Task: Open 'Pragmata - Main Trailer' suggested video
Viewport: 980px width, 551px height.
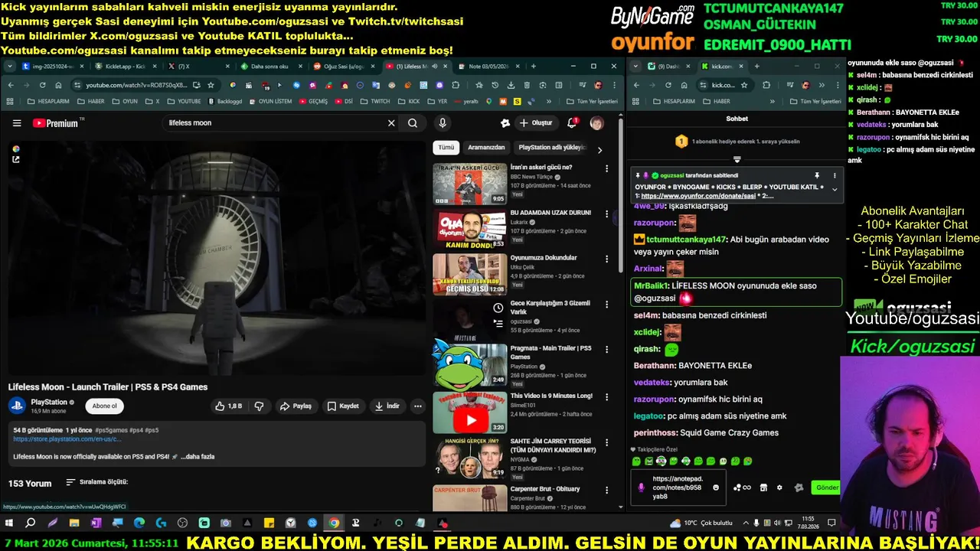Action: (470, 365)
